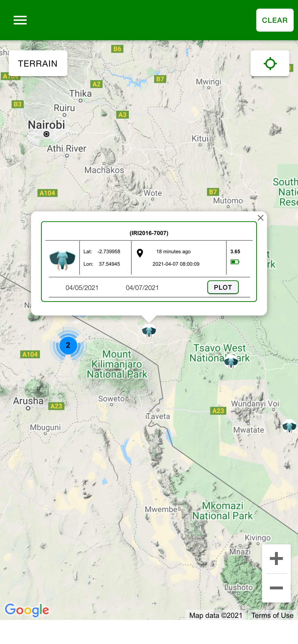Screen dimensions: 298x644
Task: Click the Mwingi town label
Action: (x=209, y=82)
